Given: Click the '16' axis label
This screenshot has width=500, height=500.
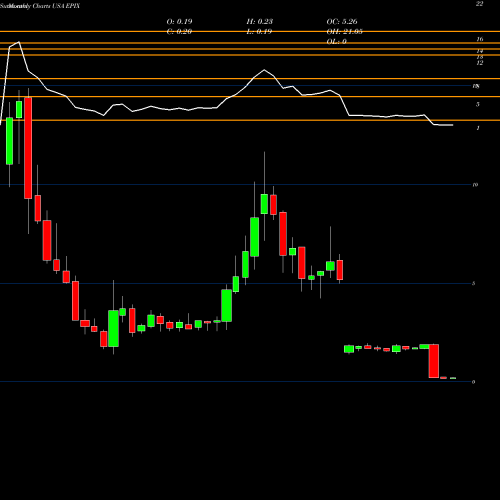Looking at the screenshot, I should click(479, 39).
